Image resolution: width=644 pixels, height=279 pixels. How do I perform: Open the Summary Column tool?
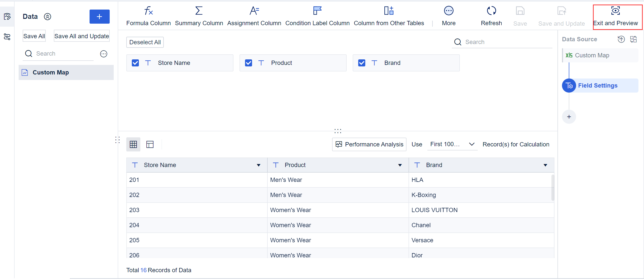[x=199, y=11]
